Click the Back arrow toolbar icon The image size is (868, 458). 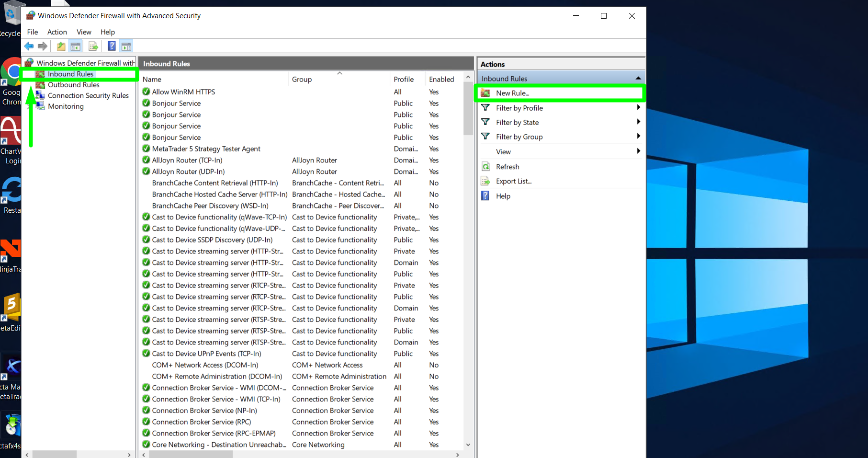(x=29, y=46)
